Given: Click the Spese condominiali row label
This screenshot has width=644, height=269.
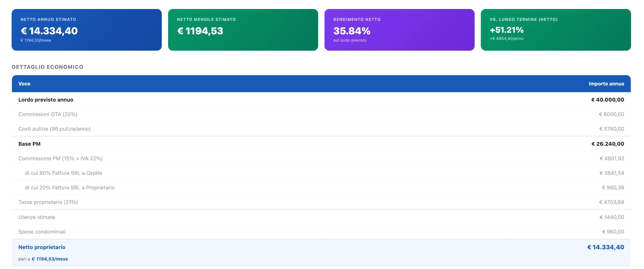Looking at the screenshot, I should click(42, 232).
